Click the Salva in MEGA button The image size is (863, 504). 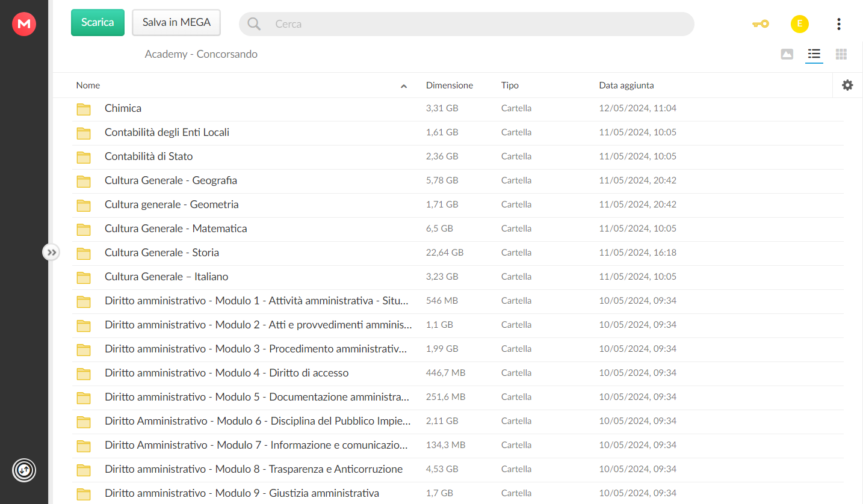click(x=176, y=22)
